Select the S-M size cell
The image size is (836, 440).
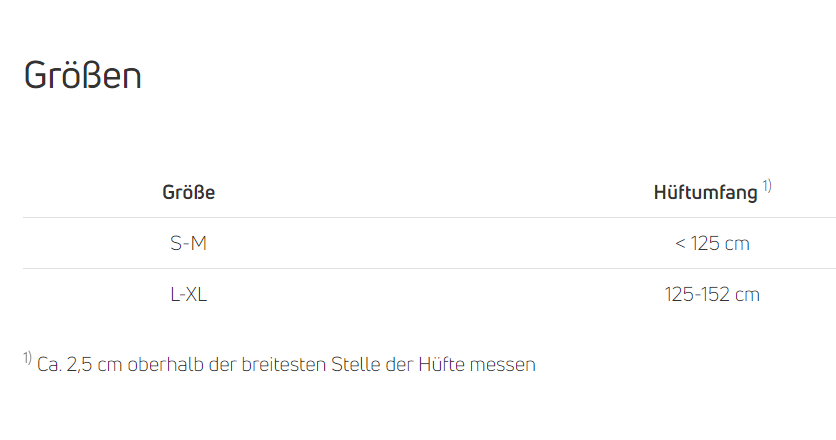pyautogui.click(x=188, y=243)
